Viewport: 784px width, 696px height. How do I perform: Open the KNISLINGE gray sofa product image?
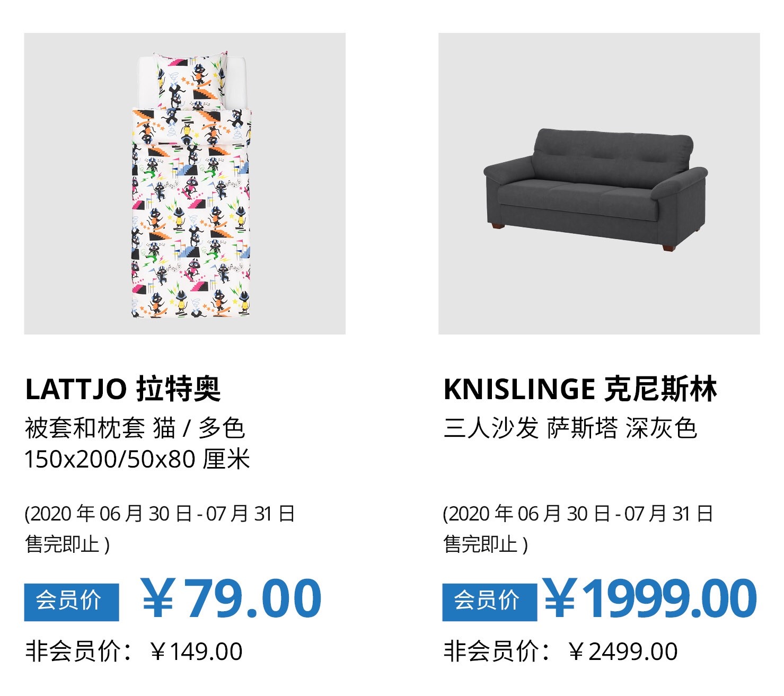[599, 183]
